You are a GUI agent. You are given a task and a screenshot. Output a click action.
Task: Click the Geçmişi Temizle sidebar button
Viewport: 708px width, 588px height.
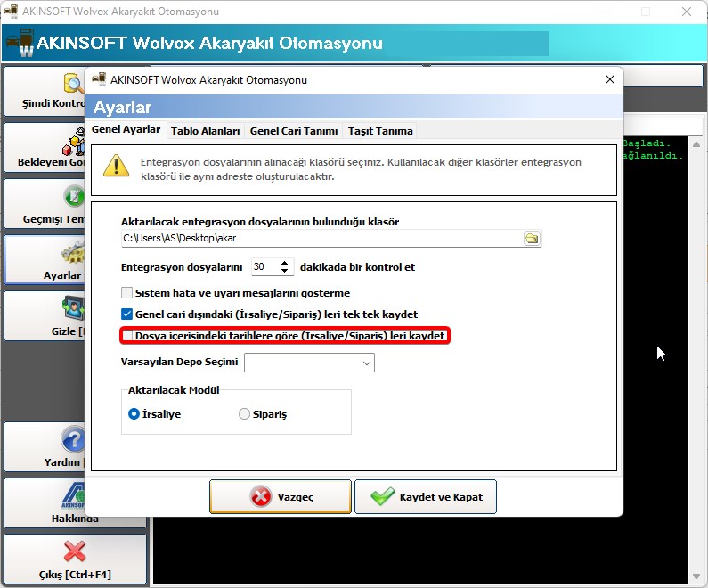45,204
